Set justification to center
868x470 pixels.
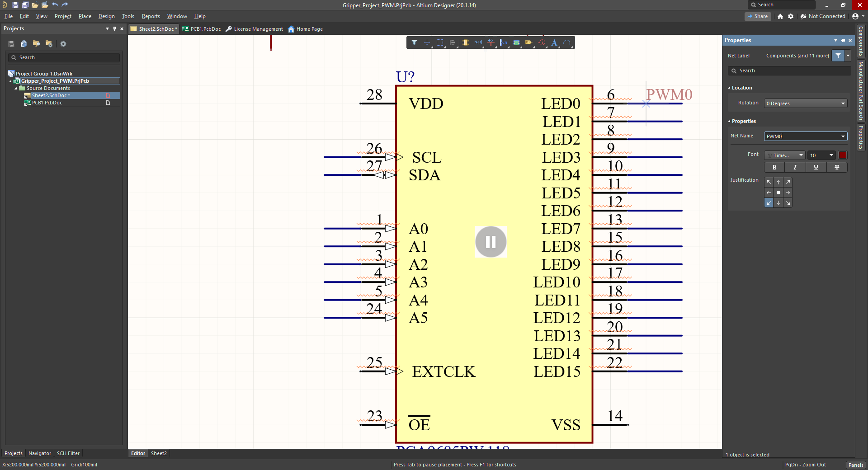coord(778,193)
